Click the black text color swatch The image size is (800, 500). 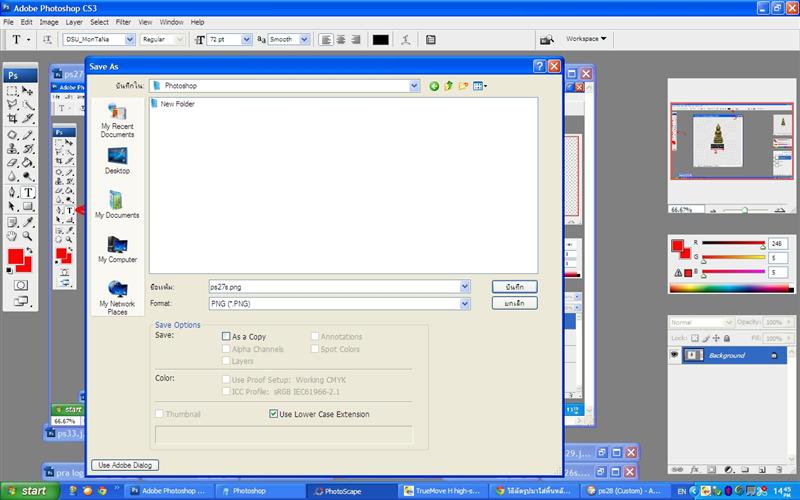(x=380, y=40)
